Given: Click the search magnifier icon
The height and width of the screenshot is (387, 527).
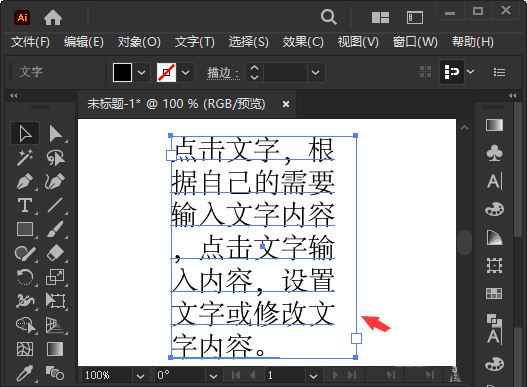Looking at the screenshot, I should pos(328,17).
